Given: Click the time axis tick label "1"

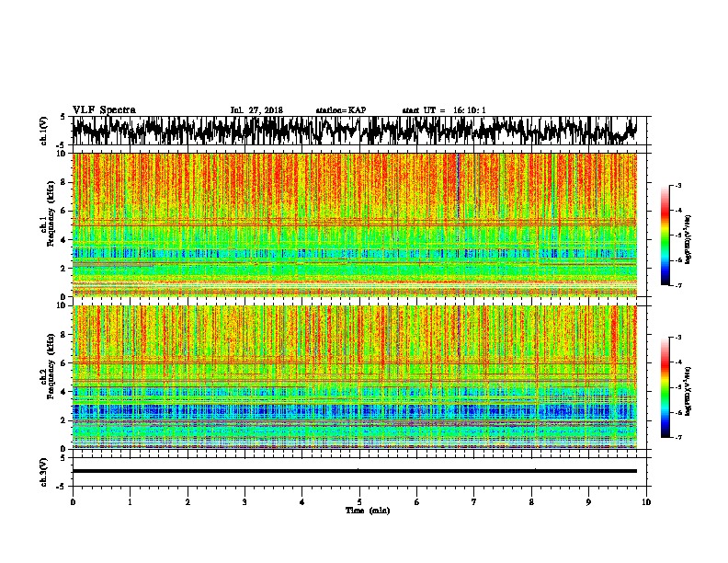Looking at the screenshot, I should (x=130, y=501).
